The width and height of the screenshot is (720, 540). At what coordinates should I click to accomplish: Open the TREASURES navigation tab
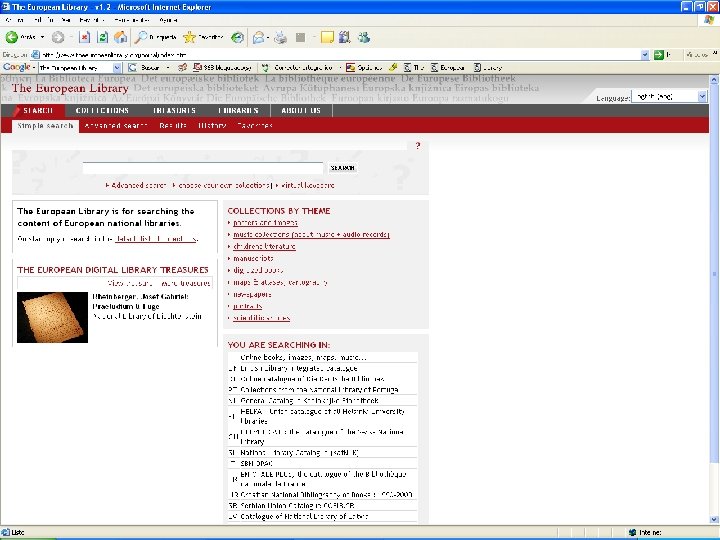[x=174, y=111]
